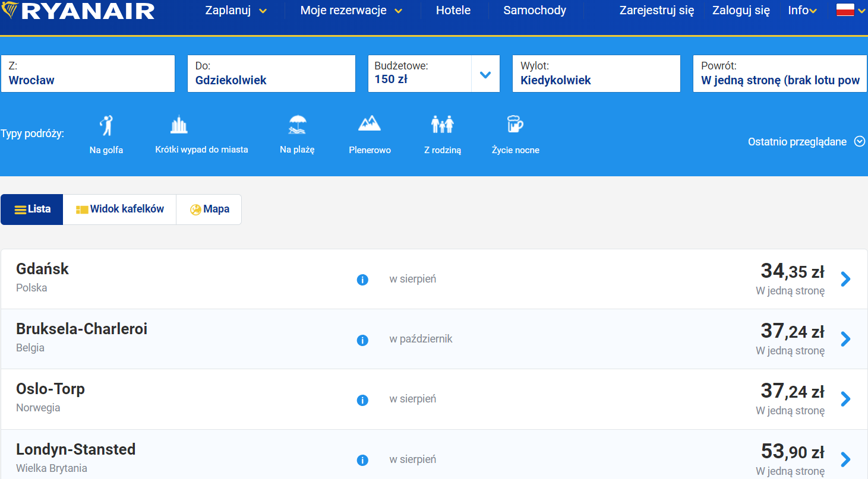Open the budget amount dropdown arrow

coord(485,74)
